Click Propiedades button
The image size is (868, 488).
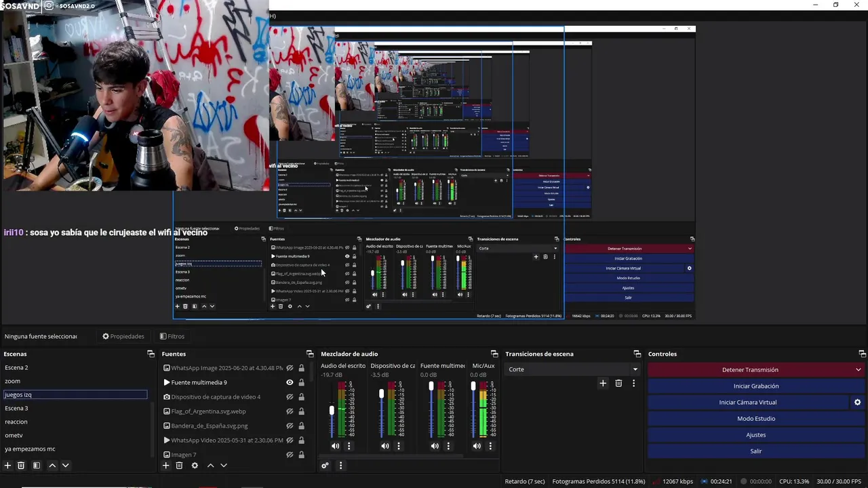click(123, 336)
